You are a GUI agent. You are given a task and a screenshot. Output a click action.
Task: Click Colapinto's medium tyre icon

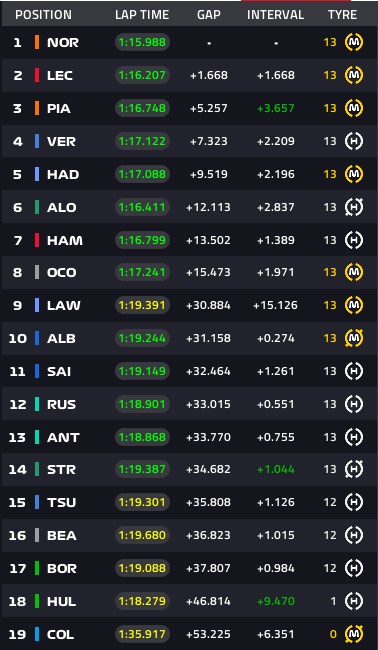pyautogui.click(x=354, y=634)
